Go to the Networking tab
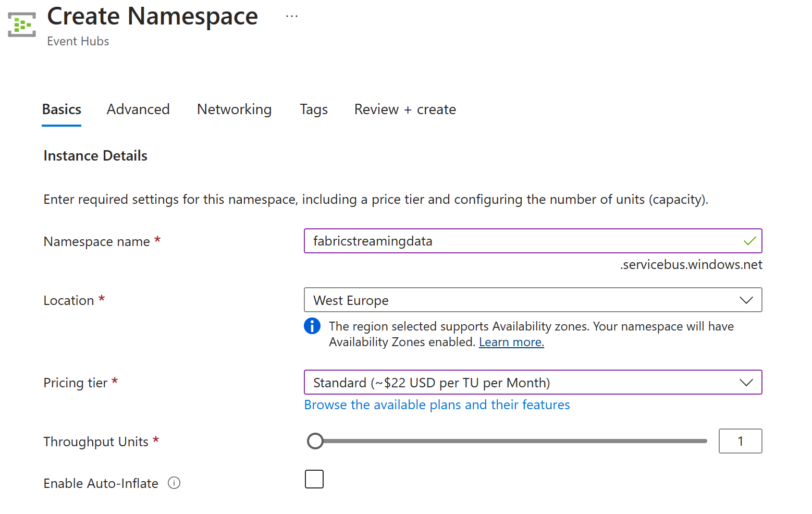The image size is (812, 514). [234, 109]
